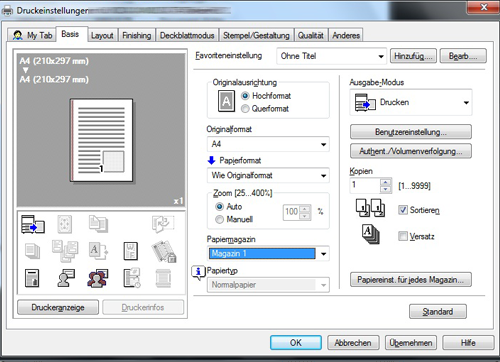
Task: Click the Standard button
Action: coord(438,312)
